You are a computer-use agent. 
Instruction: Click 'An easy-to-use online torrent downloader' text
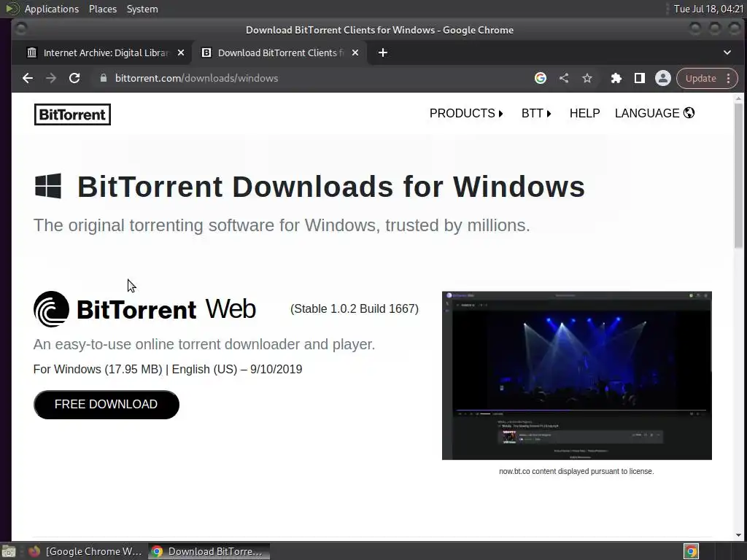(204, 344)
